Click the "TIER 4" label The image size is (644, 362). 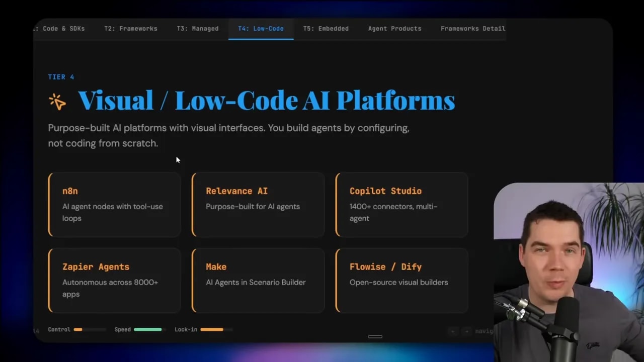pyautogui.click(x=61, y=77)
